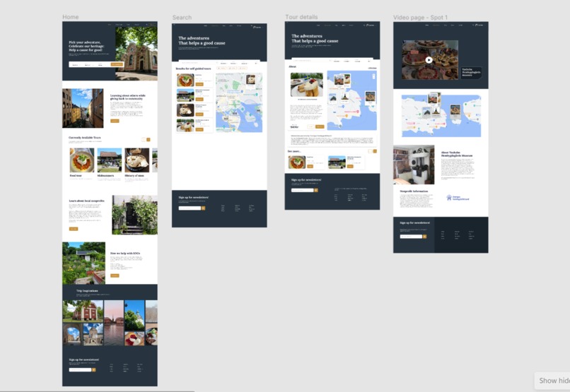
Task: Click museum name caption beside video
Action: [471, 72]
